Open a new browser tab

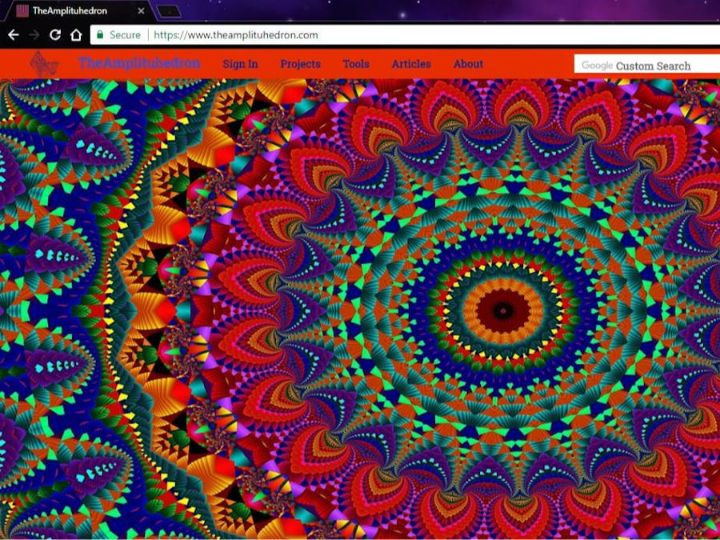pyautogui.click(x=169, y=11)
